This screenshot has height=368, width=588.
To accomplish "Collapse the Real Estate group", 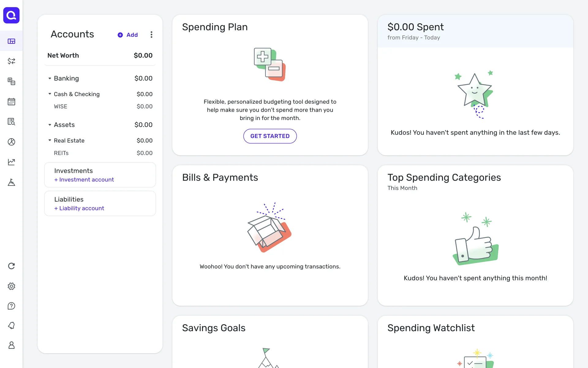I will click(x=50, y=140).
